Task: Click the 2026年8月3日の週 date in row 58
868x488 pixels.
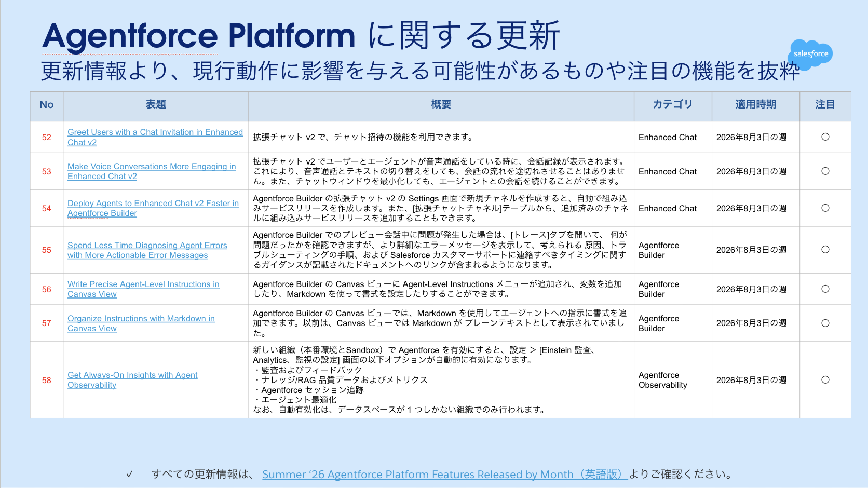Action: point(751,380)
